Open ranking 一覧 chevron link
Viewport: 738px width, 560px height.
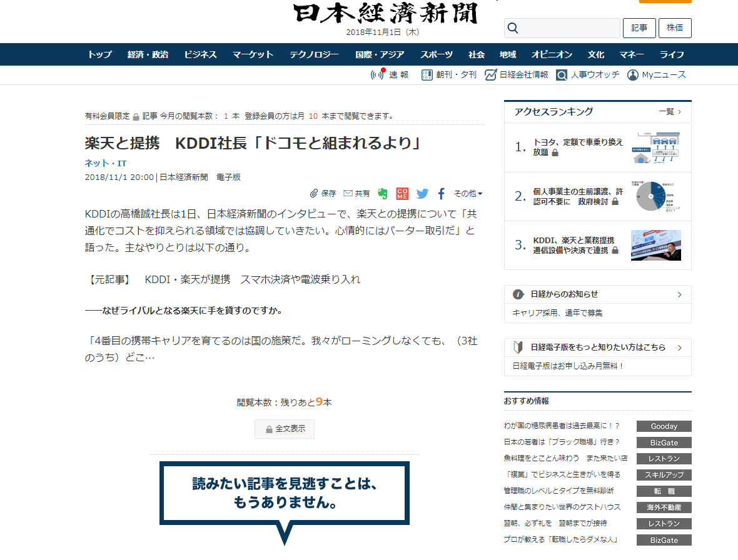670,111
